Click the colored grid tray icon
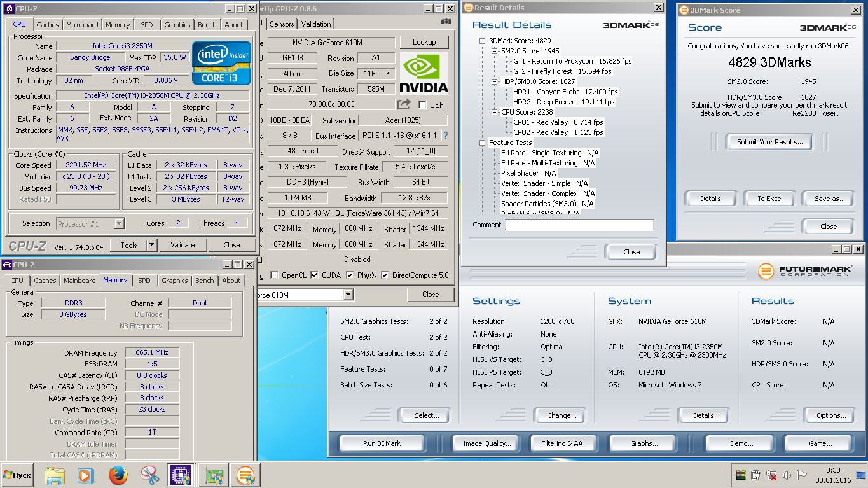The height and width of the screenshot is (488, 868). 740,475
